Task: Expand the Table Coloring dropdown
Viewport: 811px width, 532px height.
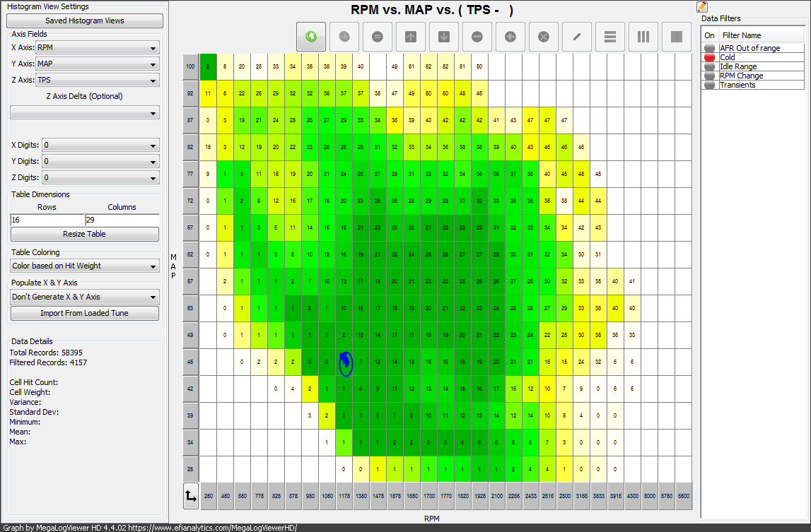Action: [85, 266]
